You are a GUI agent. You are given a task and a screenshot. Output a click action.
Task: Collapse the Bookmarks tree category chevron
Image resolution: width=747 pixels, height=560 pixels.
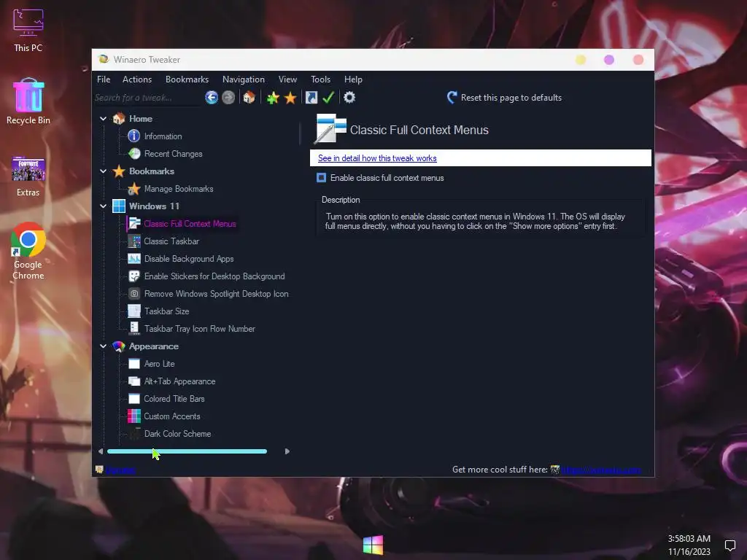[x=103, y=171]
